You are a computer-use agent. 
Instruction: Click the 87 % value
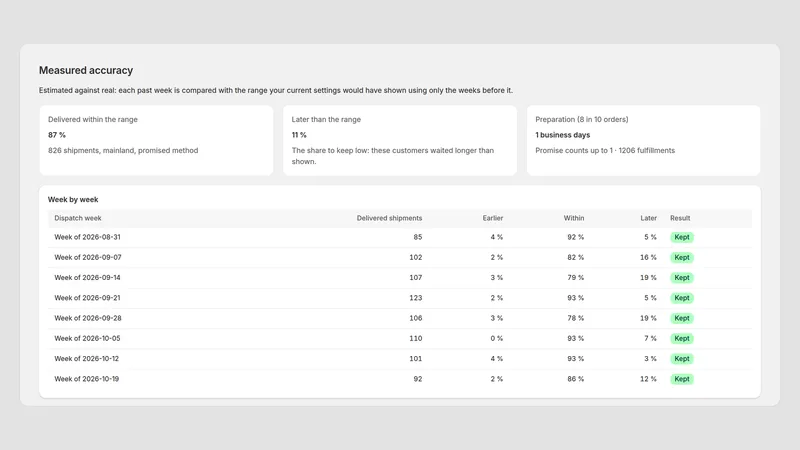click(57, 135)
